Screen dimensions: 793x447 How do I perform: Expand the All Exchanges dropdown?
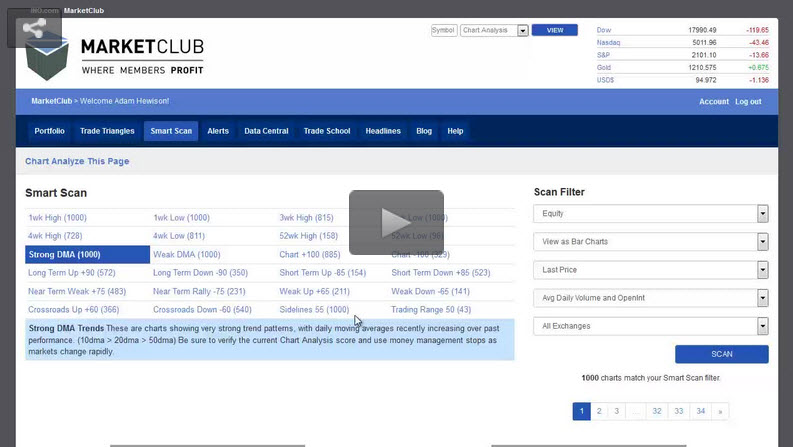pos(651,326)
